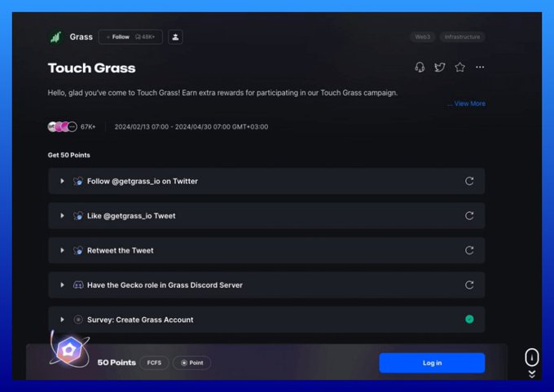Screen dimensions: 554x392
Task: Refresh the Retweet the Tweet status
Action: [x=469, y=250]
